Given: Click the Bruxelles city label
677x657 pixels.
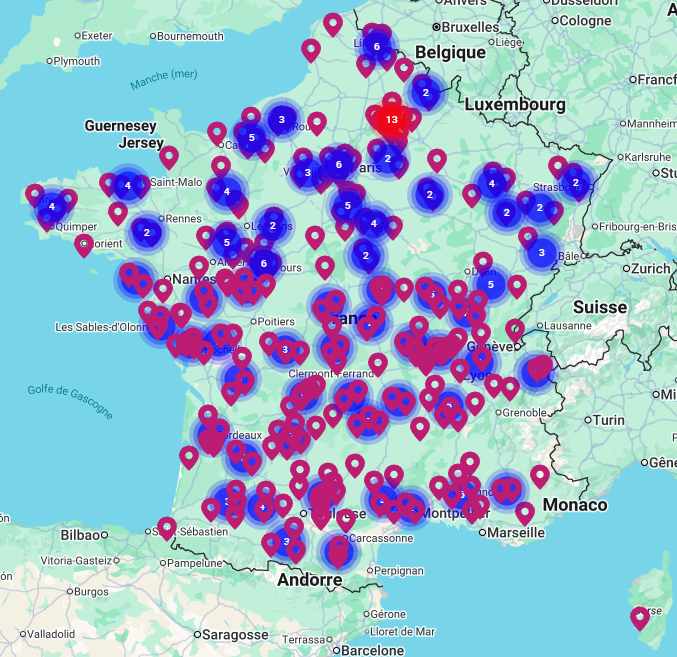Looking at the screenshot, I should click(470, 27).
